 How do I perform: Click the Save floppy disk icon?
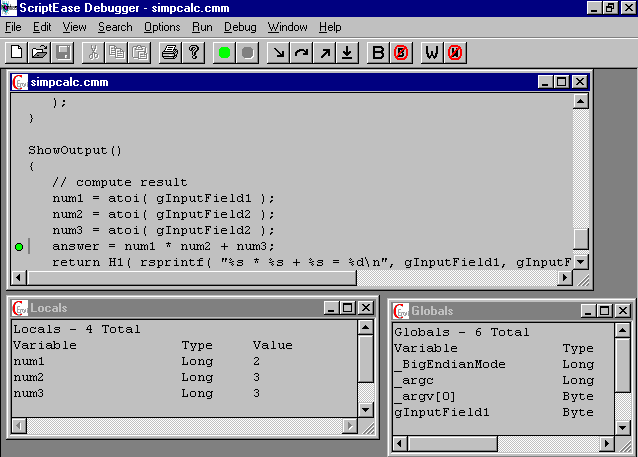click(63, 52)
